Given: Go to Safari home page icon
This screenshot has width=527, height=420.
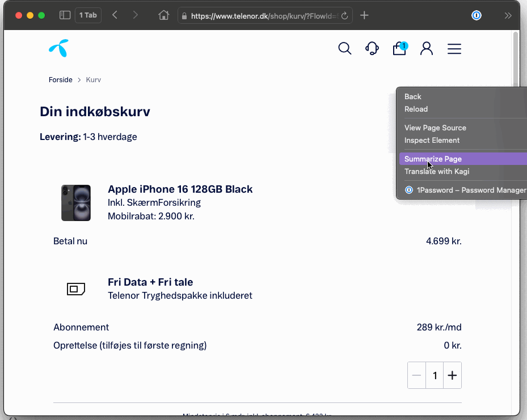Looking at the screenshot, I should [x=163, y=15].
